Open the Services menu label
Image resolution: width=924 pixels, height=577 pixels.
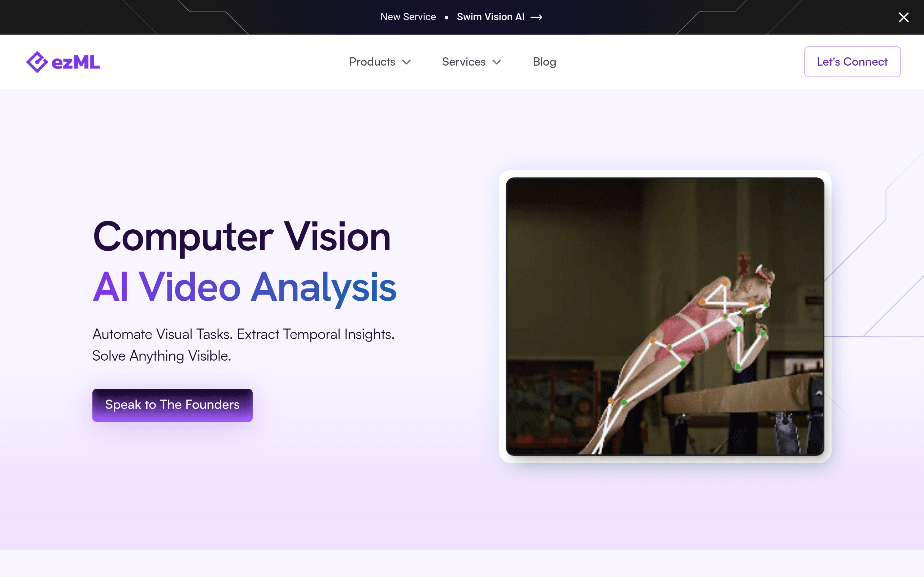463,62
